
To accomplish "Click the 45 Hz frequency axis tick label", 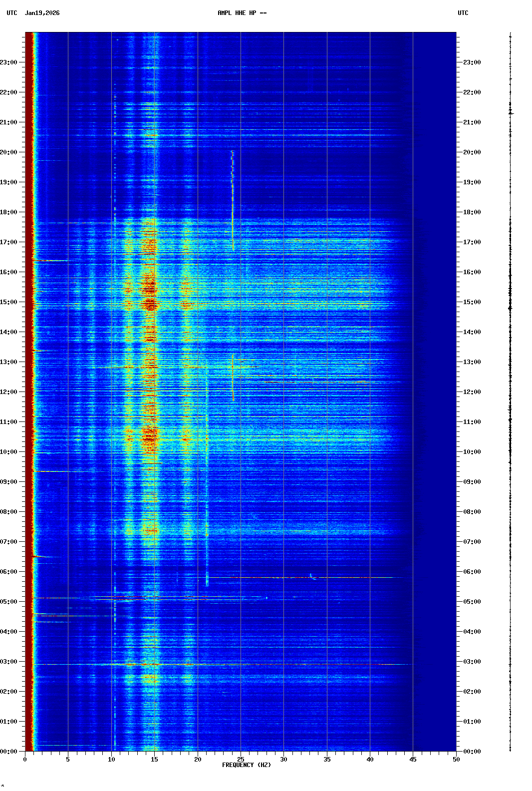I will (x=413, y=760).
